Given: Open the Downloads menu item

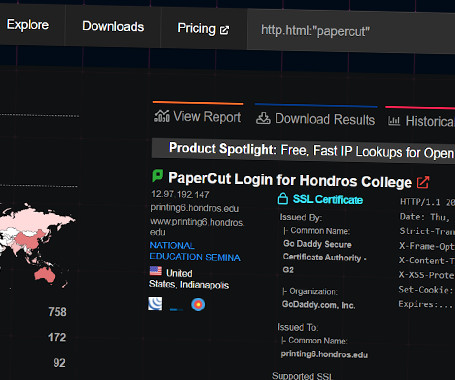Looking at the screenshot, I should pyautogui.click(x=113, y=26).
